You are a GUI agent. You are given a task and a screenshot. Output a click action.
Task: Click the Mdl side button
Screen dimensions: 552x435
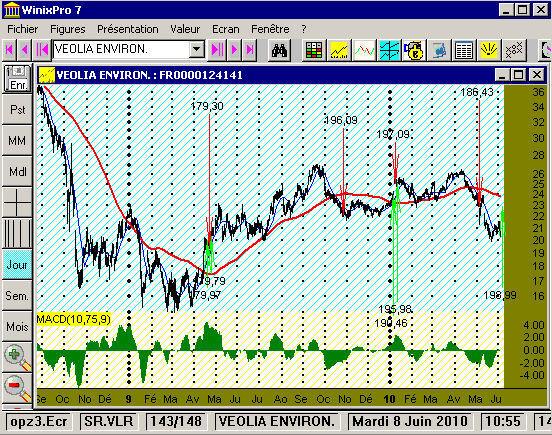(17, 171)
